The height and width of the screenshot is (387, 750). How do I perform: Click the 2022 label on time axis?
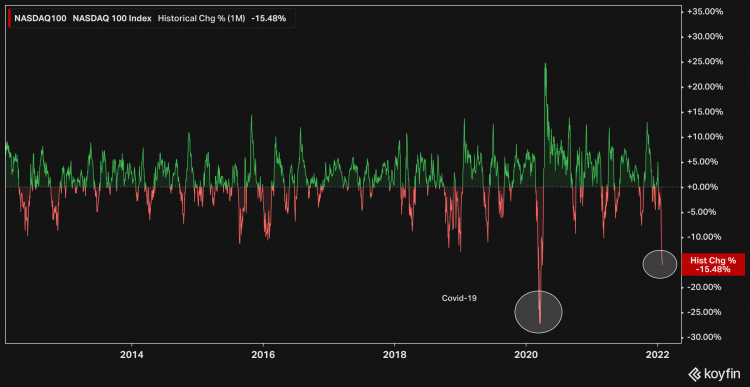[657, 354]
